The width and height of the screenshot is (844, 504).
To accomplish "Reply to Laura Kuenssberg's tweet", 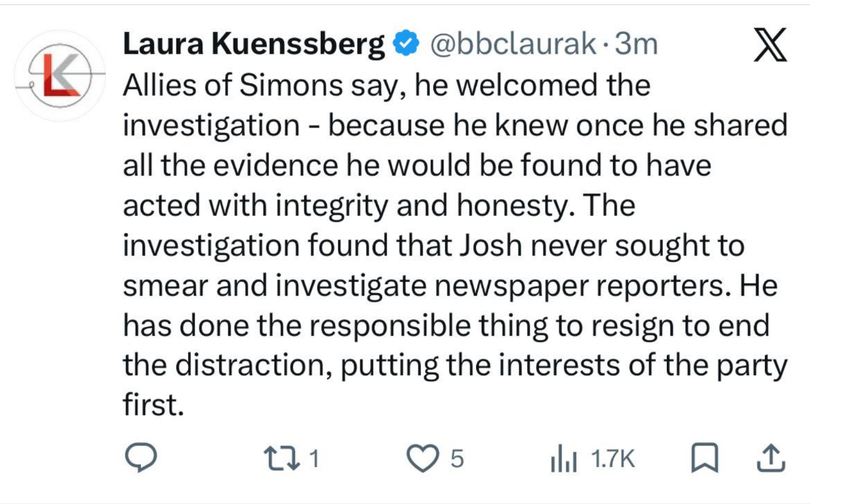I will click(142, 458).
